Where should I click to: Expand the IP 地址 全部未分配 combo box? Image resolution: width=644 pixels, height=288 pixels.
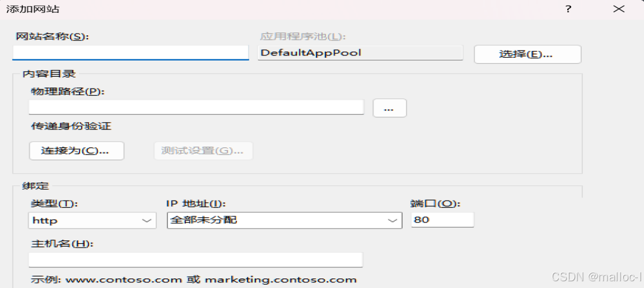284,220
